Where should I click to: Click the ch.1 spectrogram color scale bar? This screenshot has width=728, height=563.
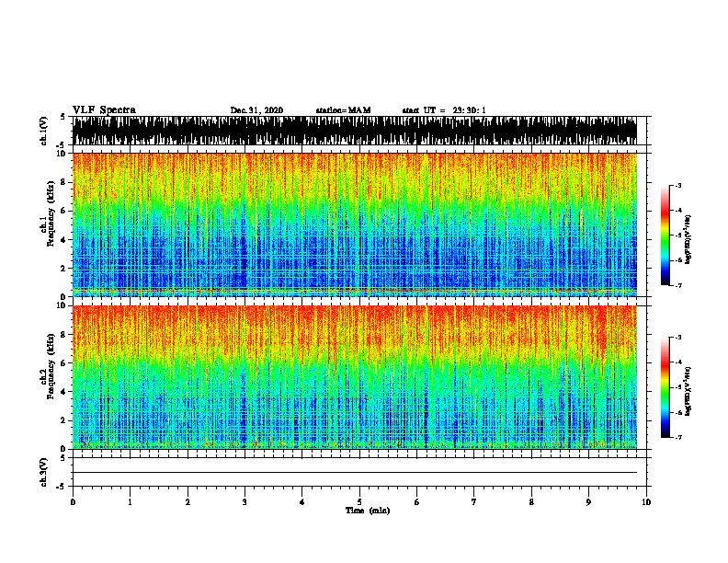coord(665,236)
